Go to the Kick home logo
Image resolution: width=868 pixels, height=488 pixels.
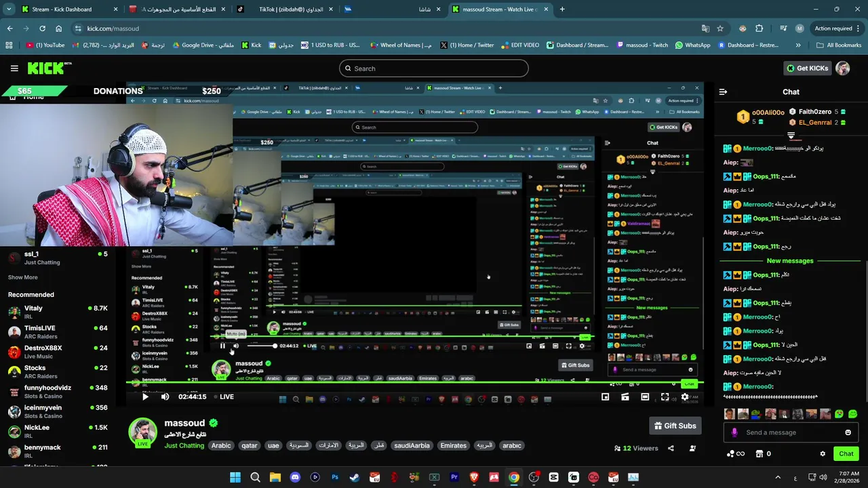pos(50,68)
